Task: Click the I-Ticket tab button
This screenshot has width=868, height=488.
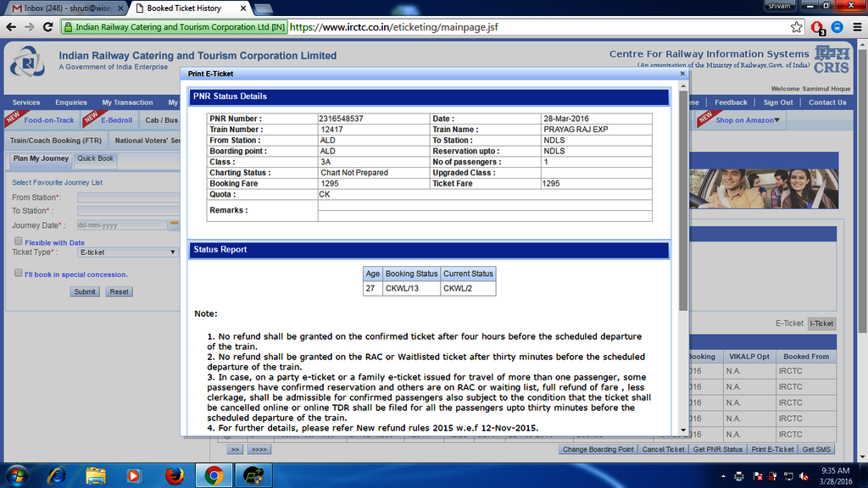Action: (x=821, y=324)
